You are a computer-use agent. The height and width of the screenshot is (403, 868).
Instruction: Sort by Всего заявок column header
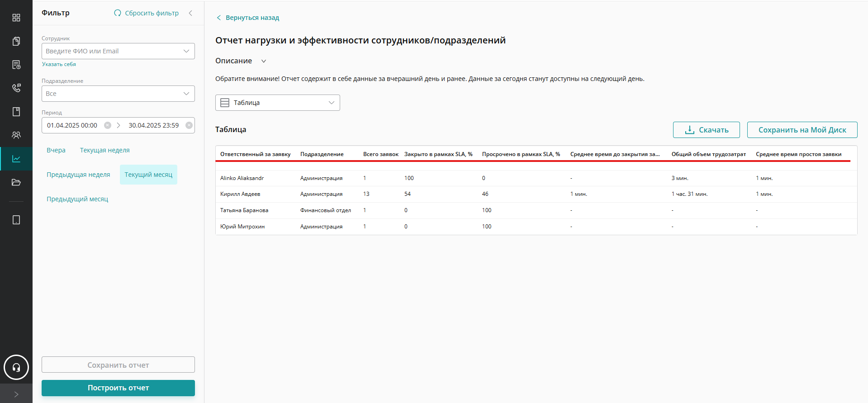[x=381, y=154]
